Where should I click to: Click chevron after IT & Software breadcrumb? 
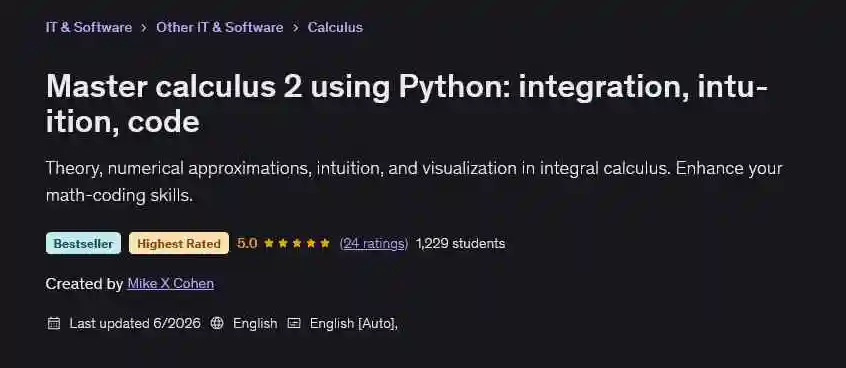(x=144, y=28)
